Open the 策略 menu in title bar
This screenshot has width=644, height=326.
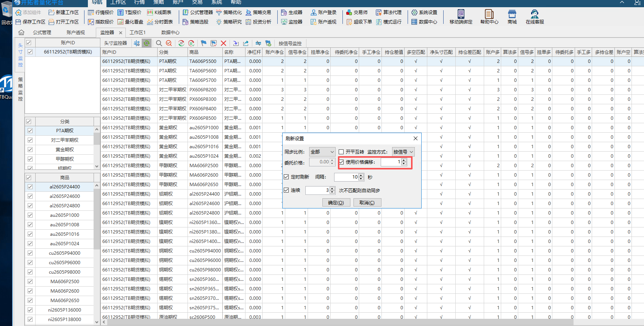pos(158,2)
